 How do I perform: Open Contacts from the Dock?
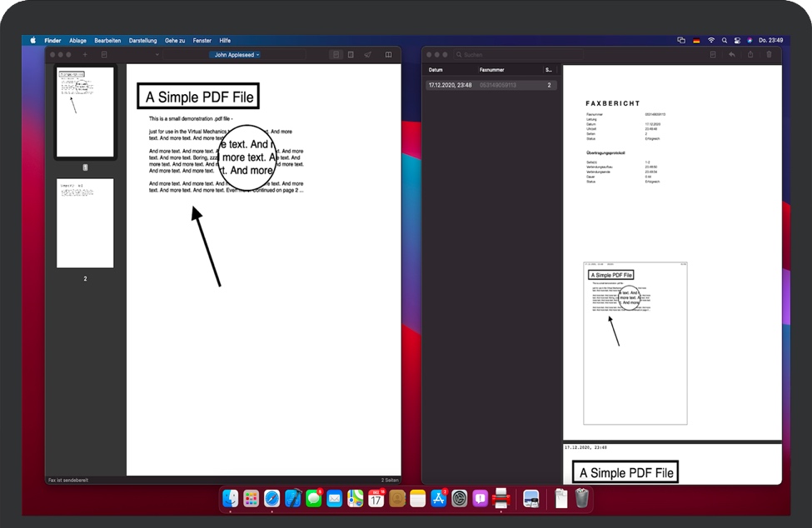pos(397,499)
